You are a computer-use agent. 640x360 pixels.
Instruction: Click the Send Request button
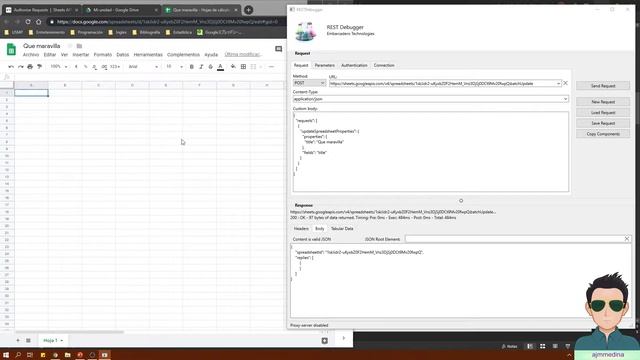click(x=603, y=86)
